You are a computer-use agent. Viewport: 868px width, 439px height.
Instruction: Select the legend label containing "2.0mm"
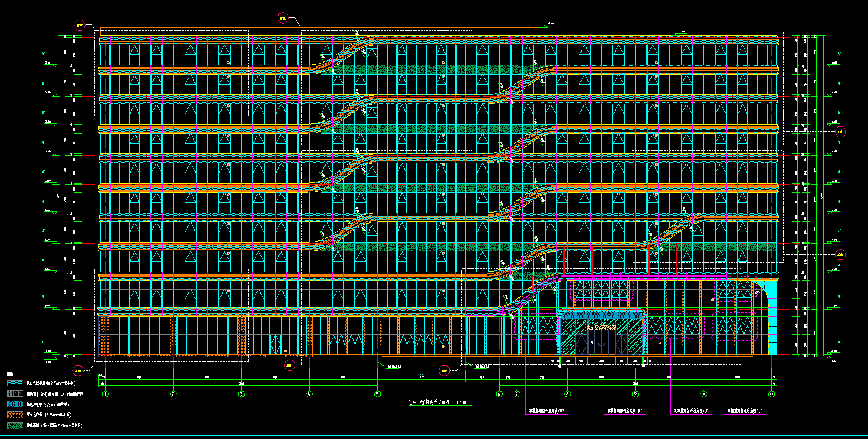54,425
